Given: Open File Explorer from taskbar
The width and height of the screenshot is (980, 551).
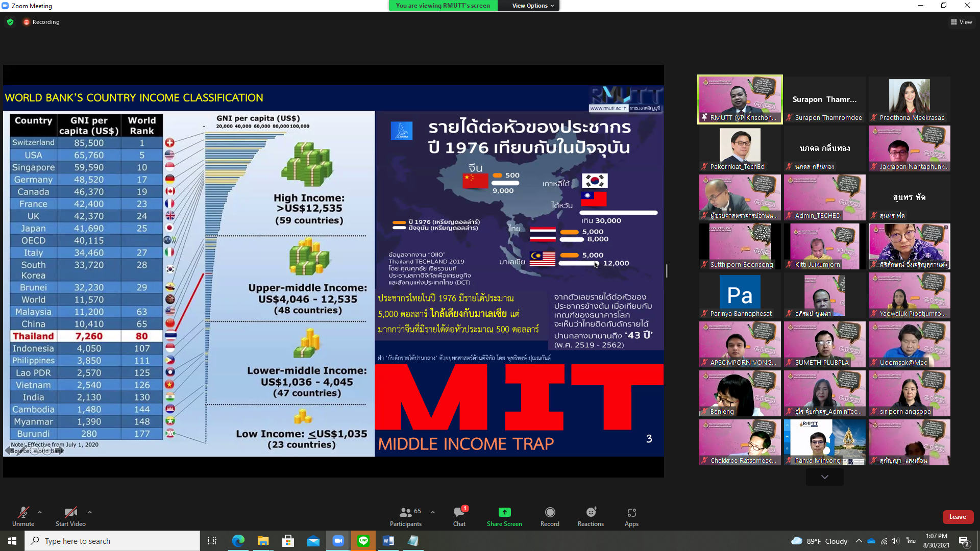Looking at the screenshot, I should 263,541.
